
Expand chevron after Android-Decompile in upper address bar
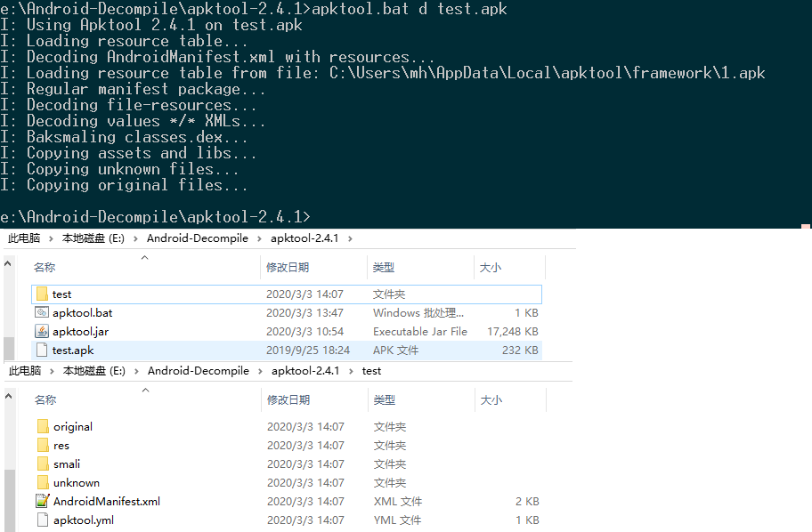click(x=259, y=238)
